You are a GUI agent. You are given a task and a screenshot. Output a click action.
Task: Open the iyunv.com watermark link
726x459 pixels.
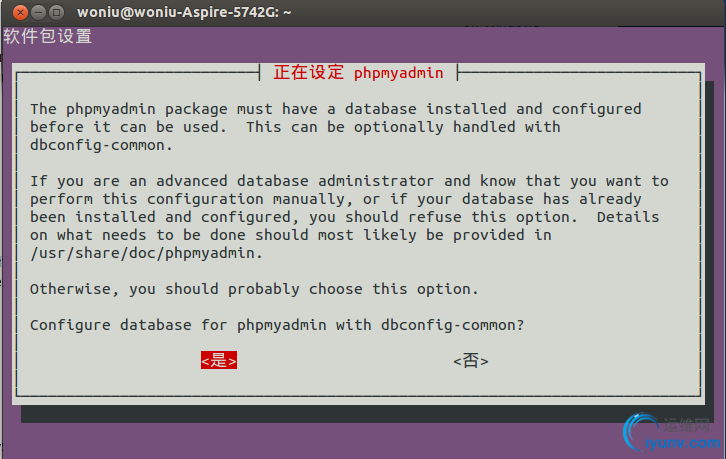[x=682, y=443]
